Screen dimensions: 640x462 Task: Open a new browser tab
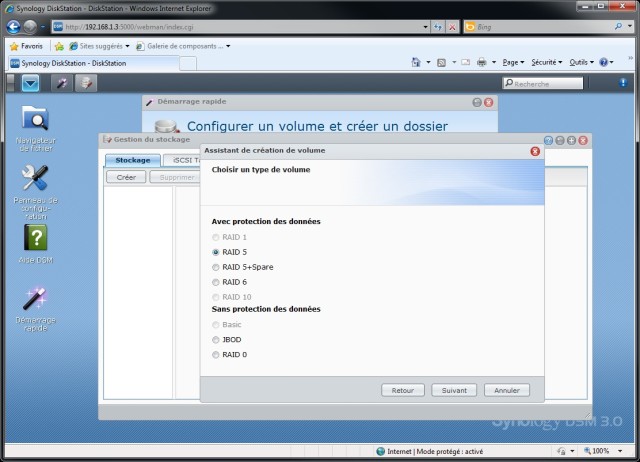pos(188,64)
